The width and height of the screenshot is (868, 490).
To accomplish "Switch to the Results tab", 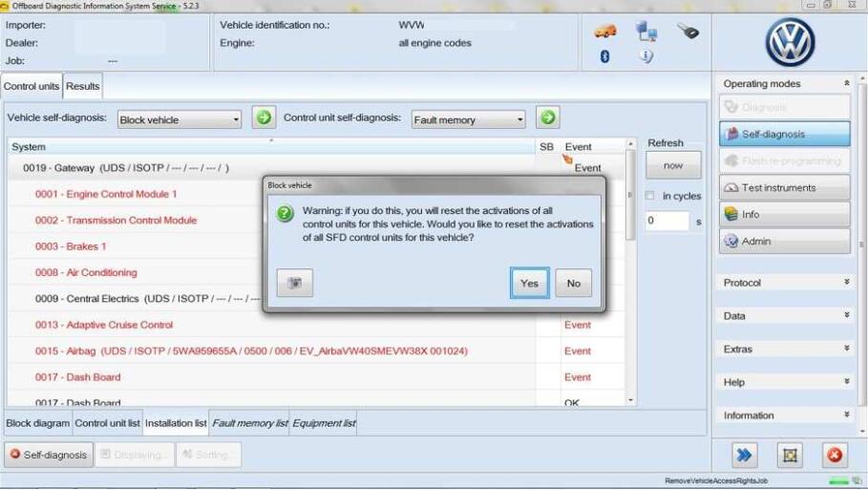I will [x=82, y=86].
